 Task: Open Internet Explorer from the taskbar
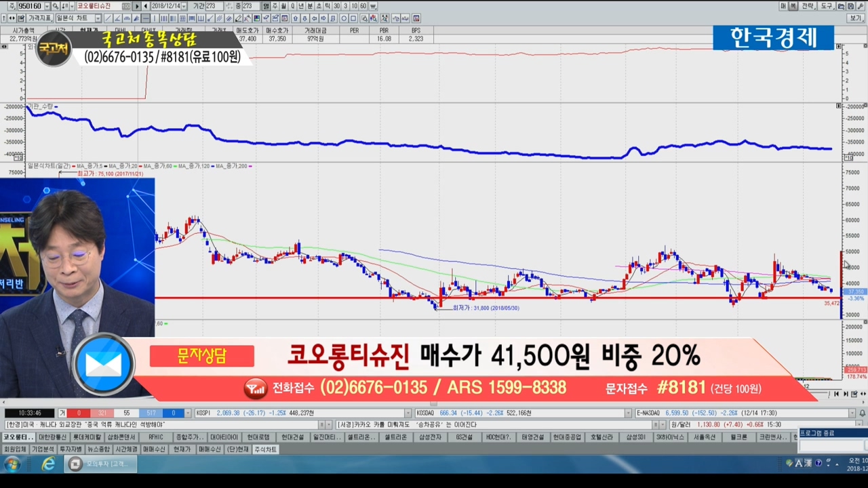pyautogui.click(x=48, y=464)
